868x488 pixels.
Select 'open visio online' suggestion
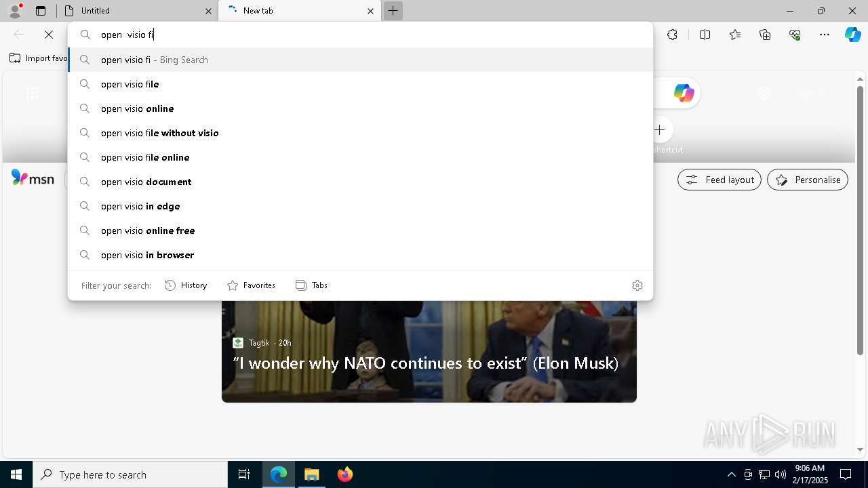(x=361, y=108)
